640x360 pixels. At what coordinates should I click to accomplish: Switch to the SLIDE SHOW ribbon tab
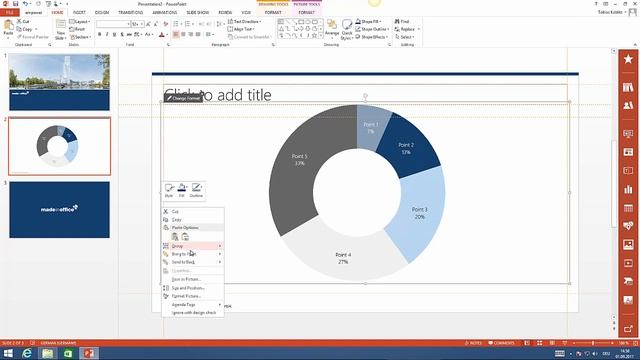point(198,13)
